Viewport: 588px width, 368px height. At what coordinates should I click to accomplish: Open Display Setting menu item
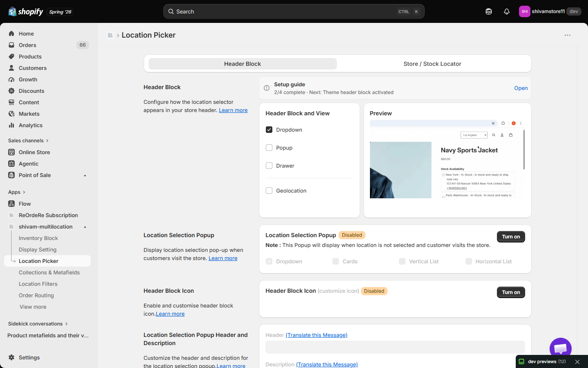pyautogui.click(x=38, y=249)
